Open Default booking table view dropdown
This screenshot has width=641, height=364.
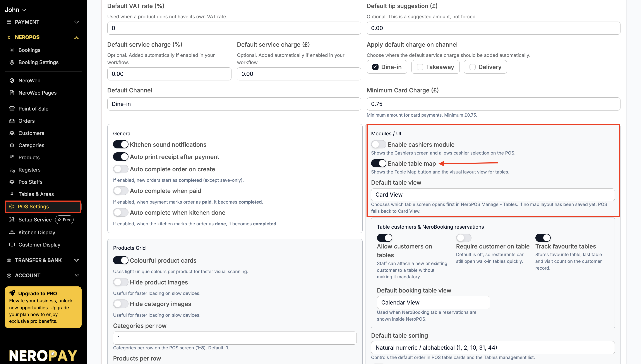pos(433,303)
